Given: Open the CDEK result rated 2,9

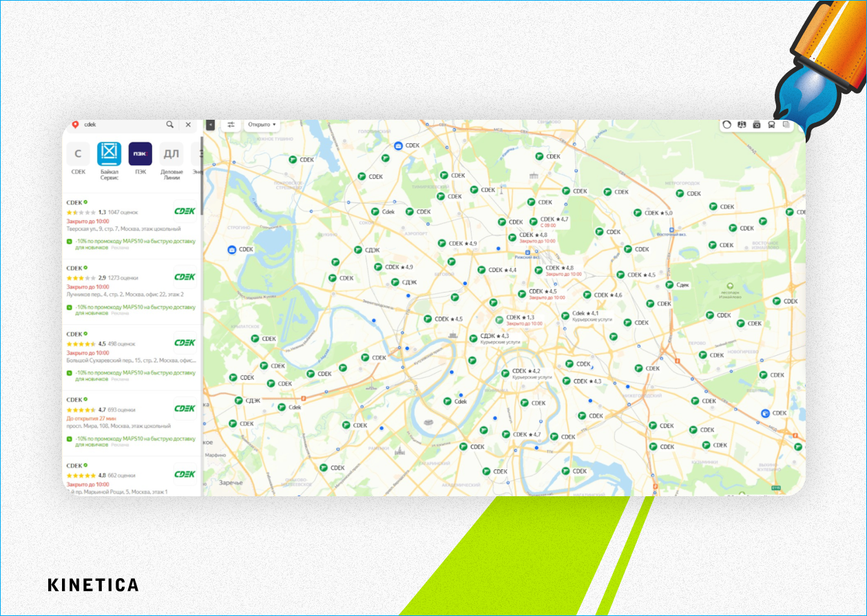Looking at the screenshot, I should (x=132, y=291).
